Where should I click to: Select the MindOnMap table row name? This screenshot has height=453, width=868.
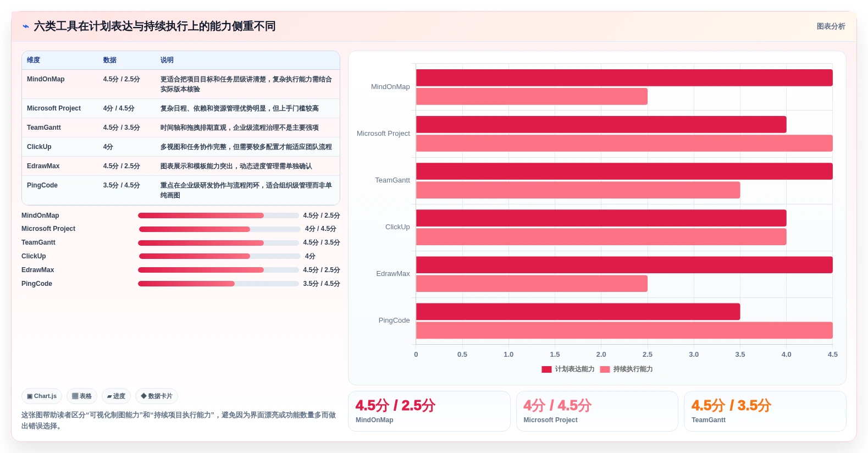46,79
